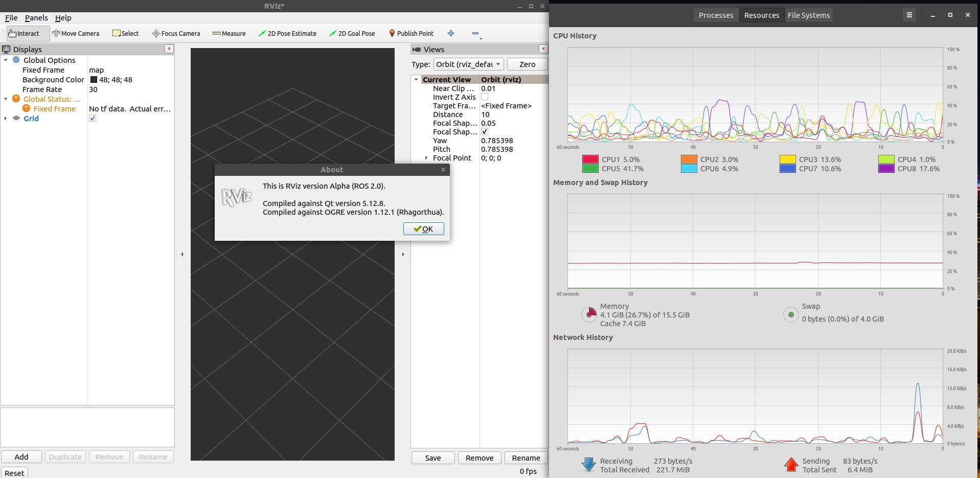Click the Reset button
This screenshot has height=478, width=980.
(14, 473)
